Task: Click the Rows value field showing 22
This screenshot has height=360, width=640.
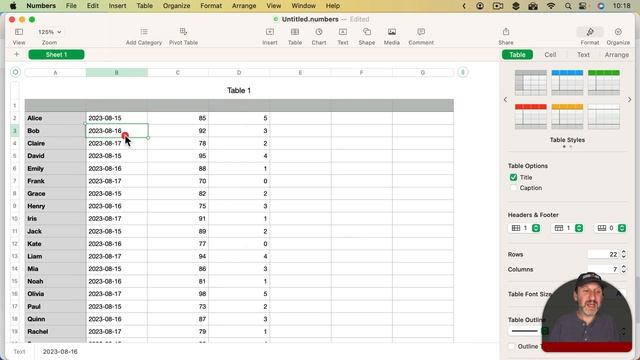Action: [603, 254]
